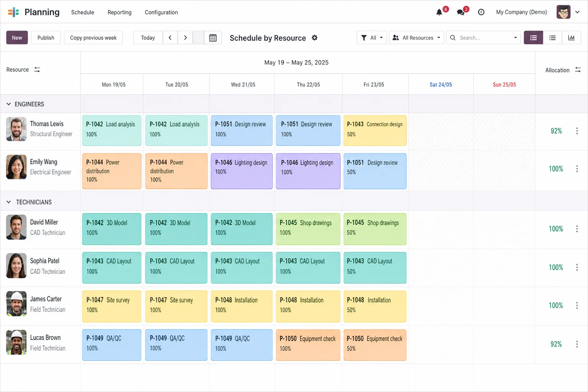Open schedule settings gear icon
The width and height of the screenshot is (588, 392).
(315, 38)
